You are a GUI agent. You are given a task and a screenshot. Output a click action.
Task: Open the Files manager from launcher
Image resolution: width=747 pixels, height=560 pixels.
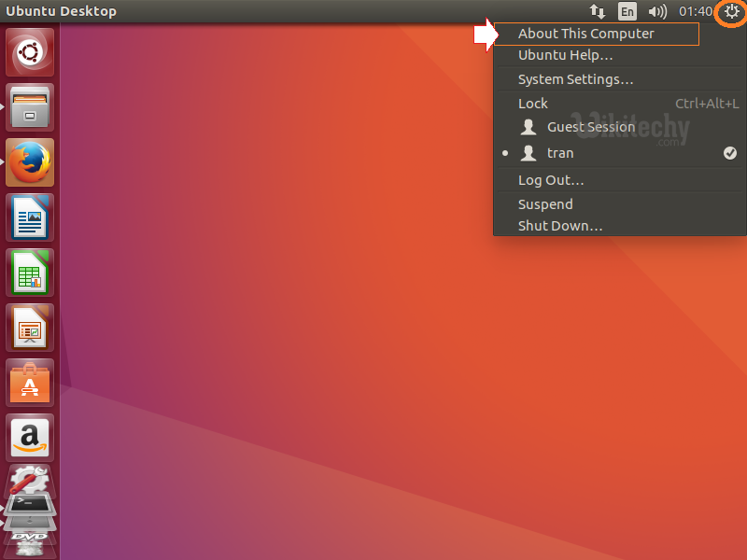tap(31, 107)
